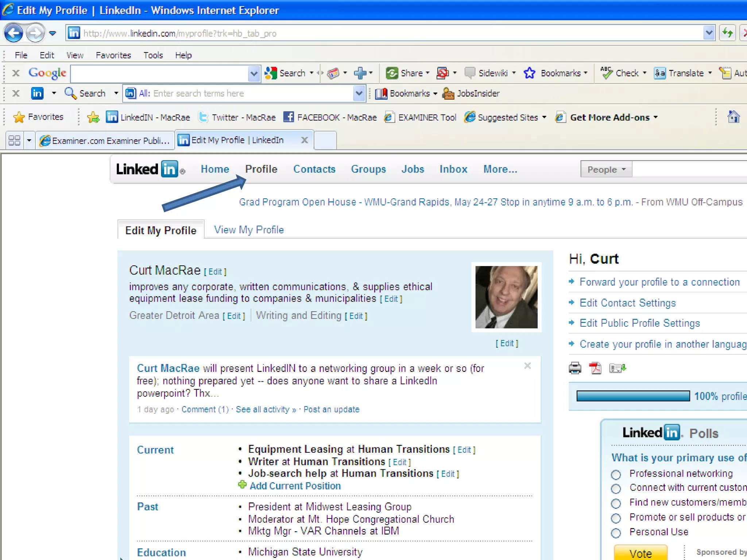This screenshot has width=747, height=560.
Task: Open Edit Public Profile Settings
Action: pyautogui.click(x=640, y=323)
